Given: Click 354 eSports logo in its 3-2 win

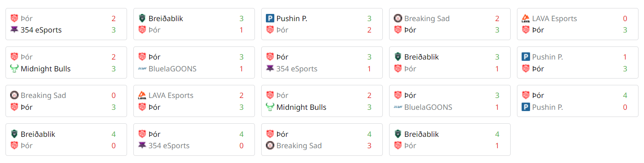Looking at the screenshot, I should (14, 30).
